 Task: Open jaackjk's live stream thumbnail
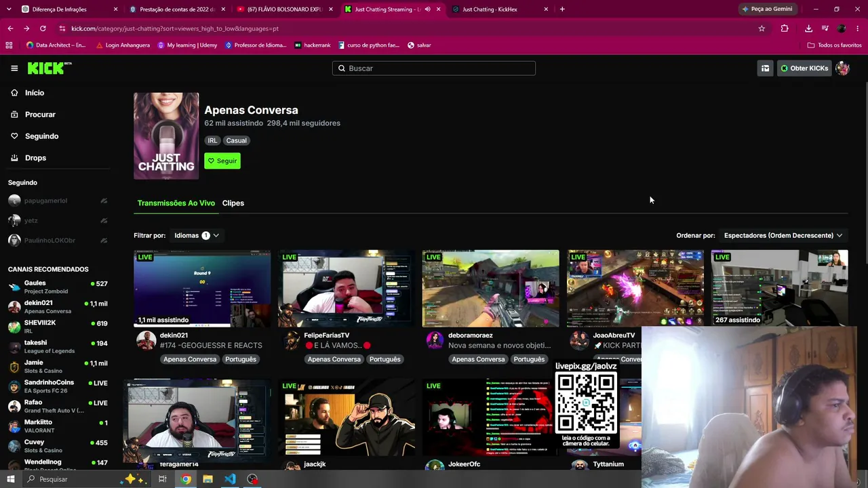pyautogui.click(x=347, y=418)
